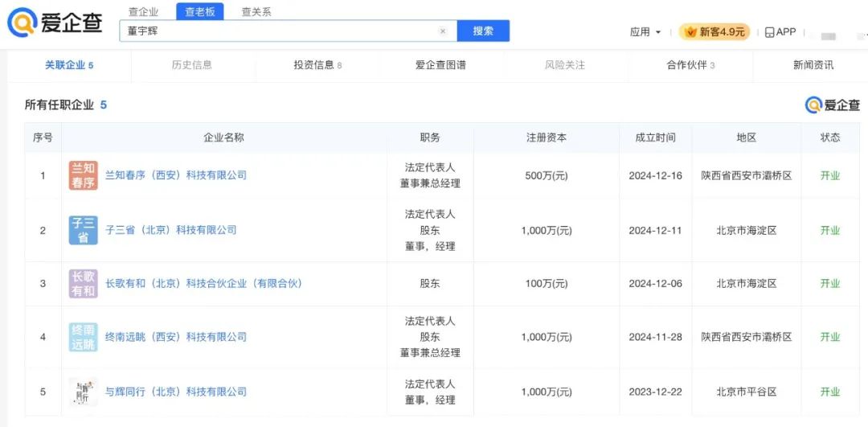This screenshot has height=427, width=868.
Task: Switch to the 查企业 search tab
Action: pos(143,11)
